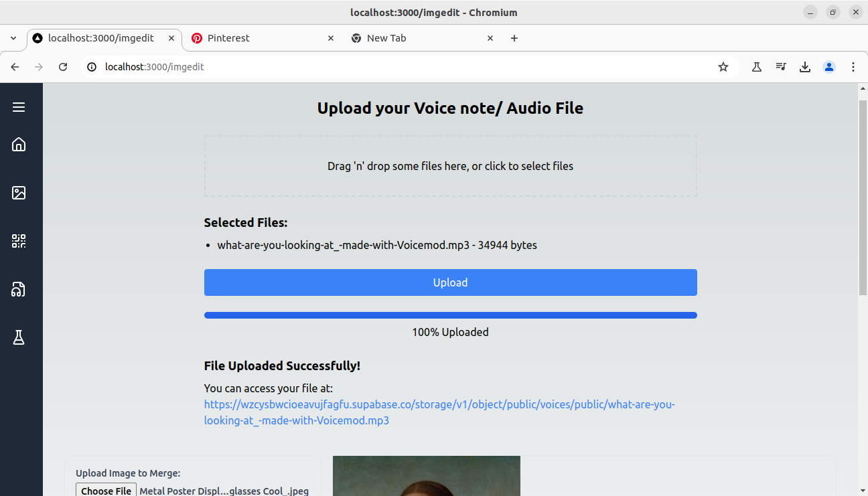This screenshot has width=868, height=496.
Task: Close the Pinterest tab
Action: (331, 38)
